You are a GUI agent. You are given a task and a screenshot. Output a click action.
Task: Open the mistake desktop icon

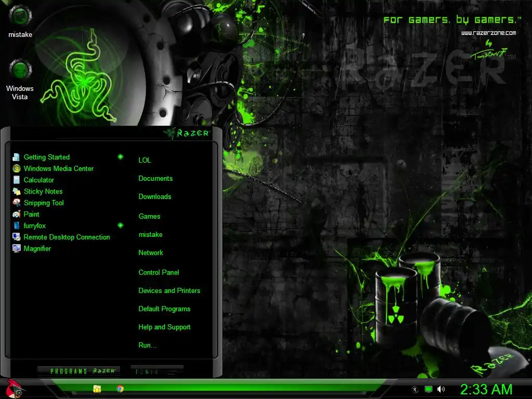[x=20, y=16]
